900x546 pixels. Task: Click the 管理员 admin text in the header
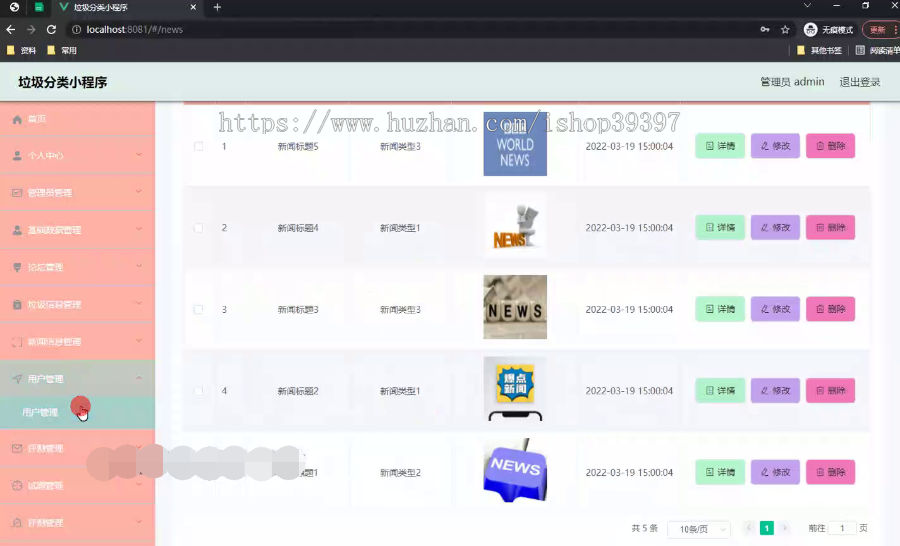[792, 82]
